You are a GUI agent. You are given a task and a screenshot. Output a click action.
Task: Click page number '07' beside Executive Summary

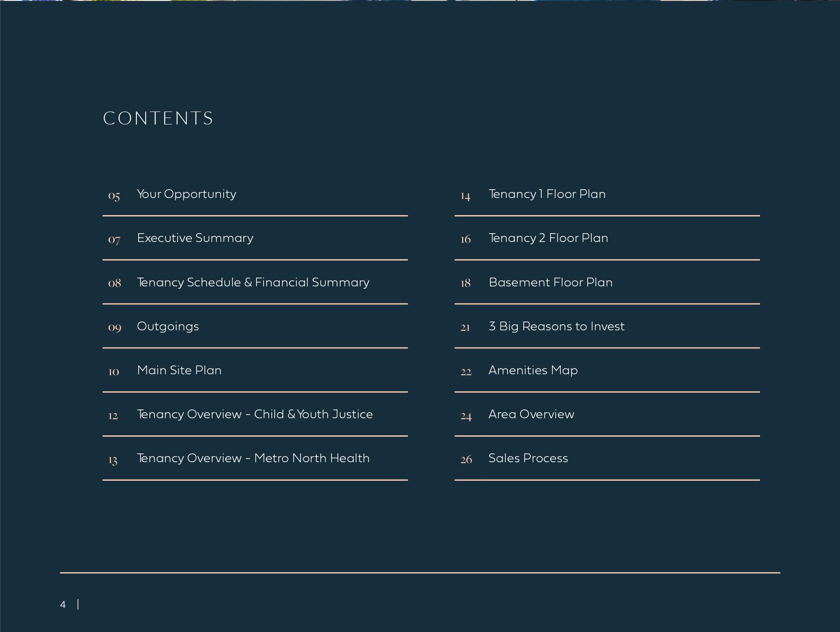[114, 240]
